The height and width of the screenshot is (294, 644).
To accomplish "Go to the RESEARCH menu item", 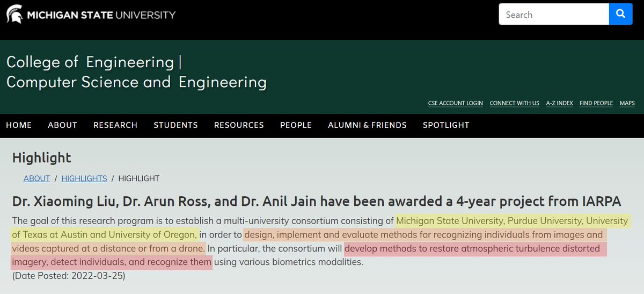I will click(115, 125).
